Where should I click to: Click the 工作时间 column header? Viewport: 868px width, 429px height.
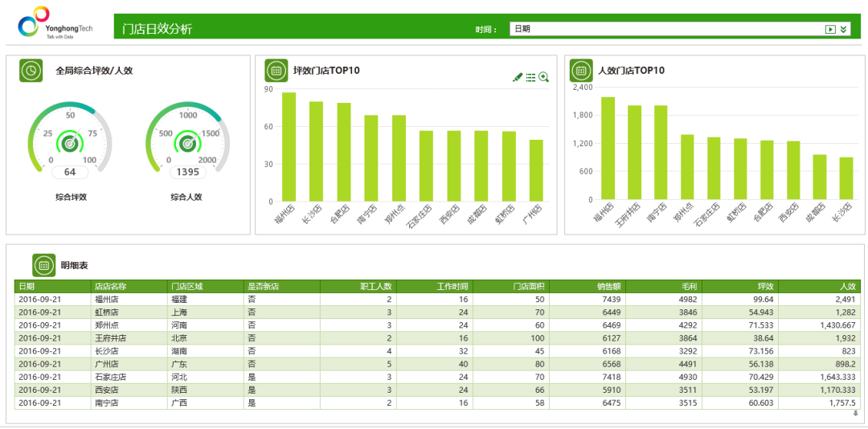click(435, 286)
